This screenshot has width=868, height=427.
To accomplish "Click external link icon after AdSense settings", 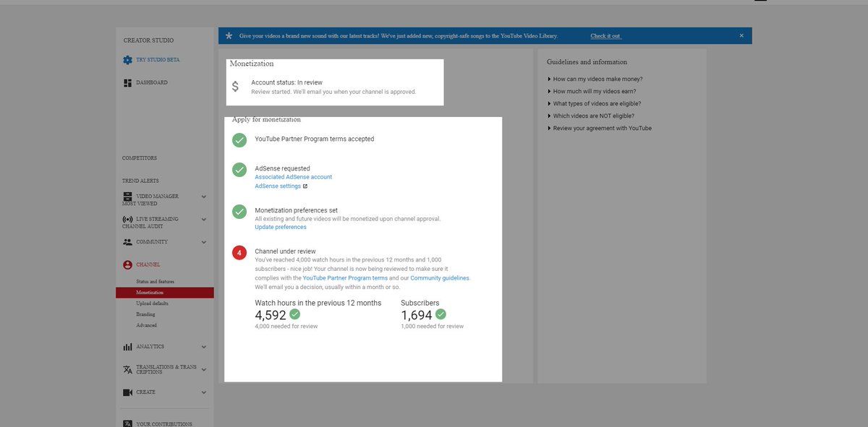I will (305, 186).
